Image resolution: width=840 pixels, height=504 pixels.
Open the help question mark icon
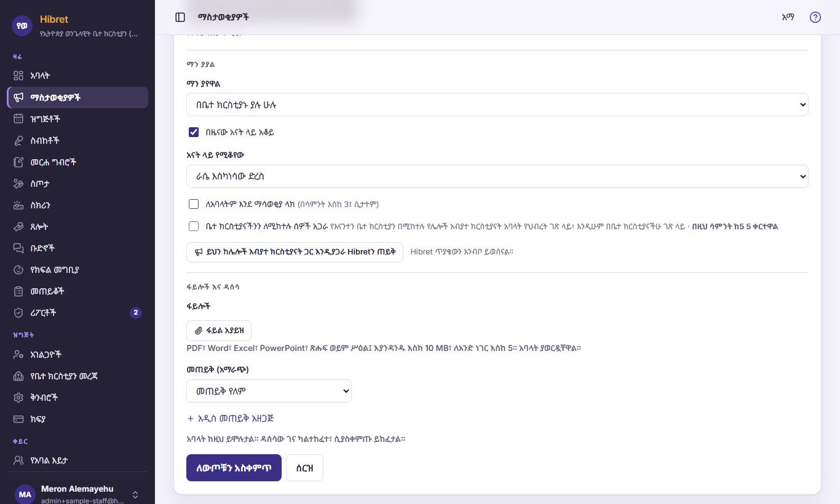tap(815, 17)
